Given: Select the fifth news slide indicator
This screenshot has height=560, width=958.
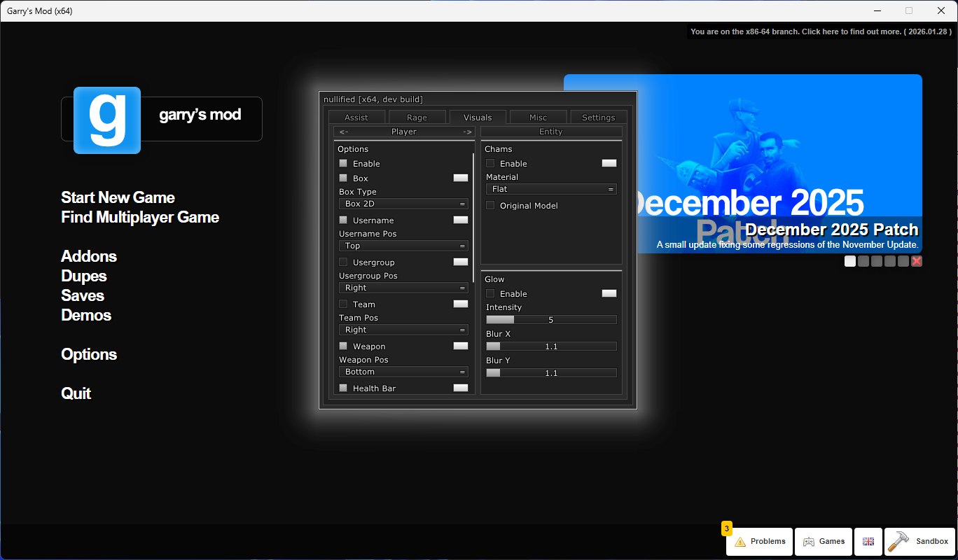Looking at the screenshot, I should tap(903, 261).
